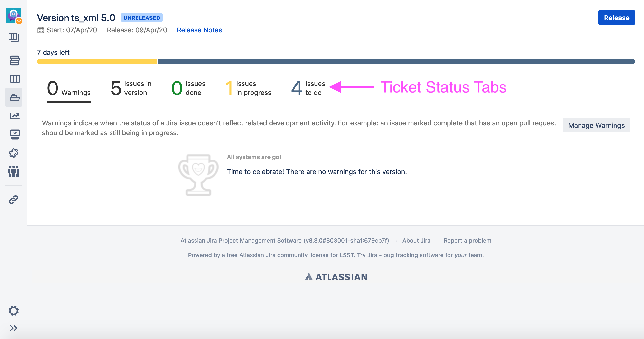Open the Kanban board sidebar icon
Viewport: 644px width, 339px height.
(x=13, y=38)
